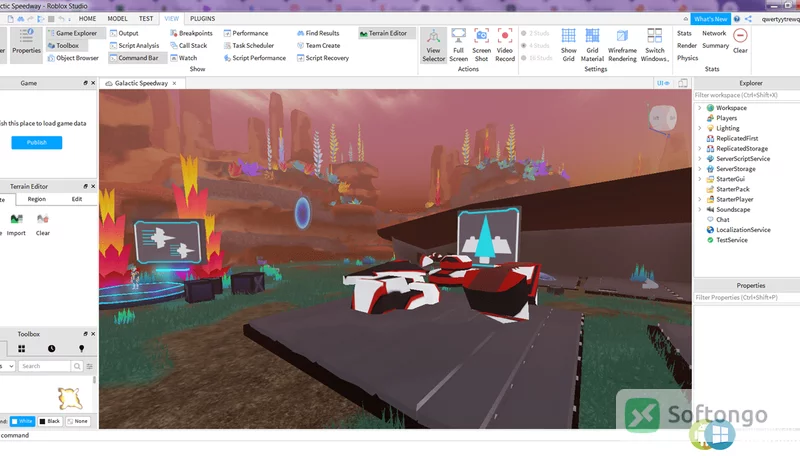This screenshot has height=456, width=800.
Task: Show Render stats
Action: pyautogui.click(x=687, y=45)
